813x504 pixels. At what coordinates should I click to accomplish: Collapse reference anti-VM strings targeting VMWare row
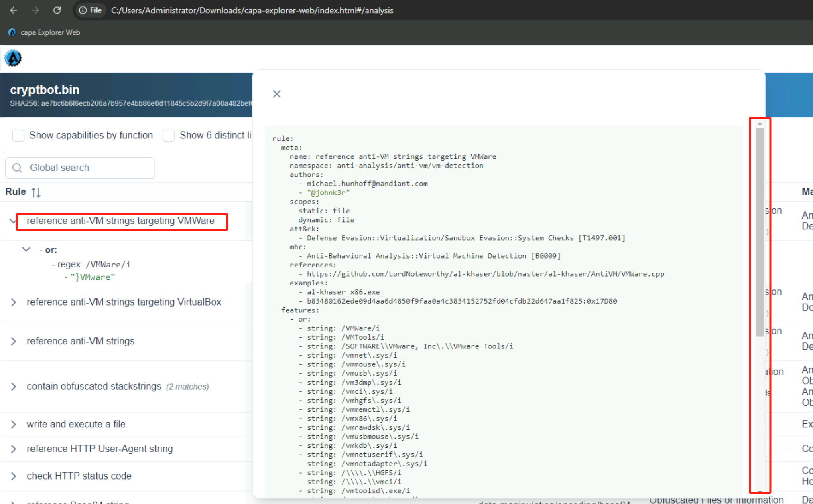(13, 221)
